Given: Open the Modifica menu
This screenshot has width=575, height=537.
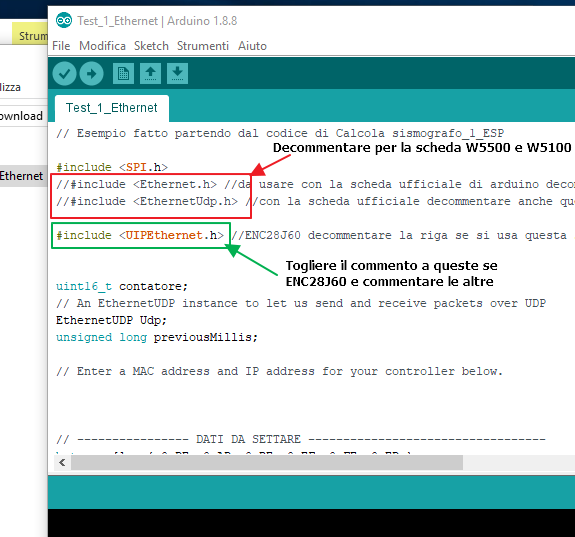Looking at the screenshot, I should [102, 46].
